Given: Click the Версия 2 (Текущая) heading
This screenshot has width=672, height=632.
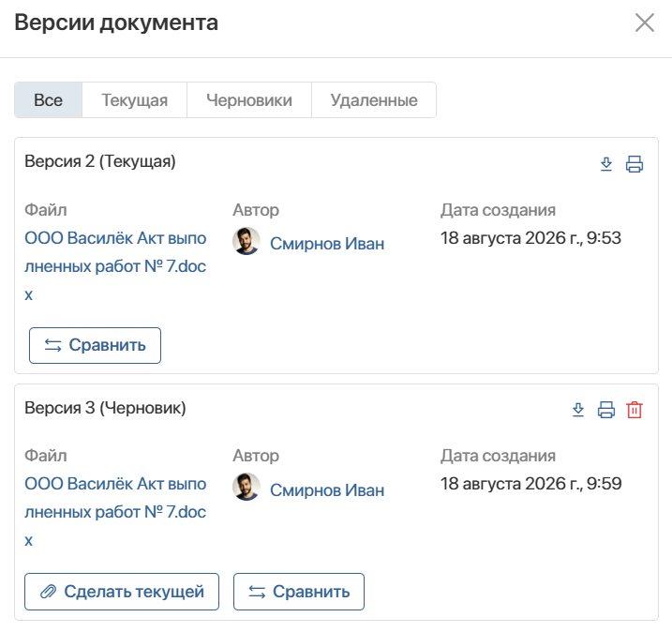Looking at the screenshot, I should pyautogui.click(x=100, y=161).
